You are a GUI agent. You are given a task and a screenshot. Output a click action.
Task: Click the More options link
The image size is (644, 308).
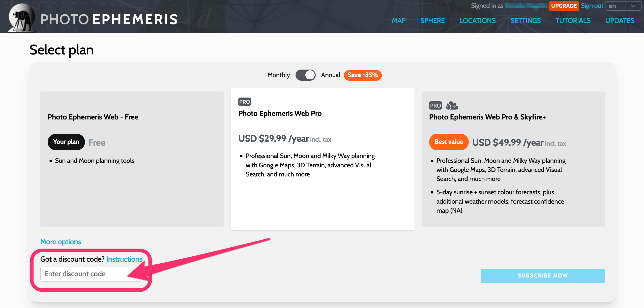click(61, 242)
